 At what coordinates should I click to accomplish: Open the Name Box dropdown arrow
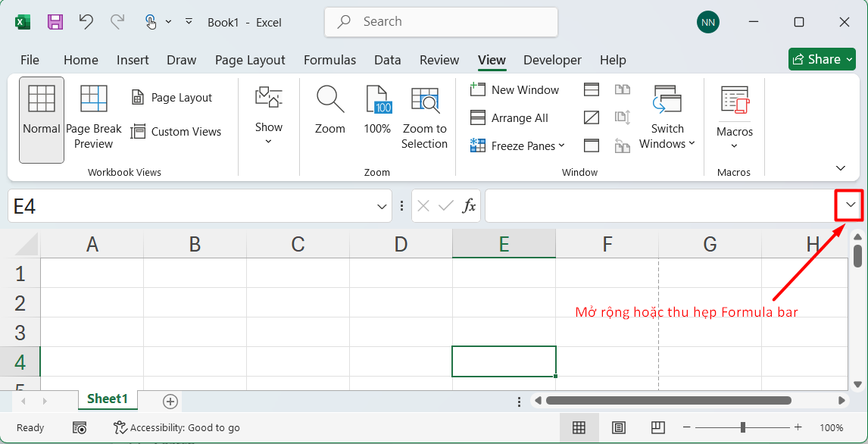382,206
